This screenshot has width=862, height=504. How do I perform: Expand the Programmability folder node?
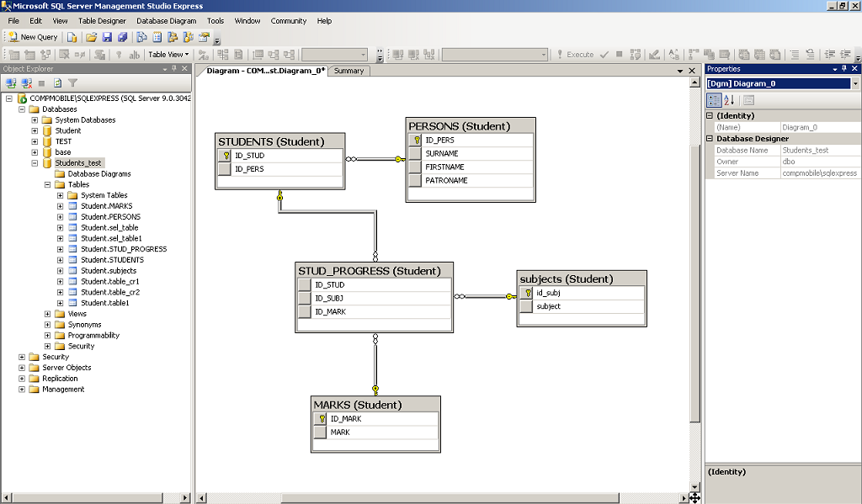pyautogui.click(x=47, y=335)
